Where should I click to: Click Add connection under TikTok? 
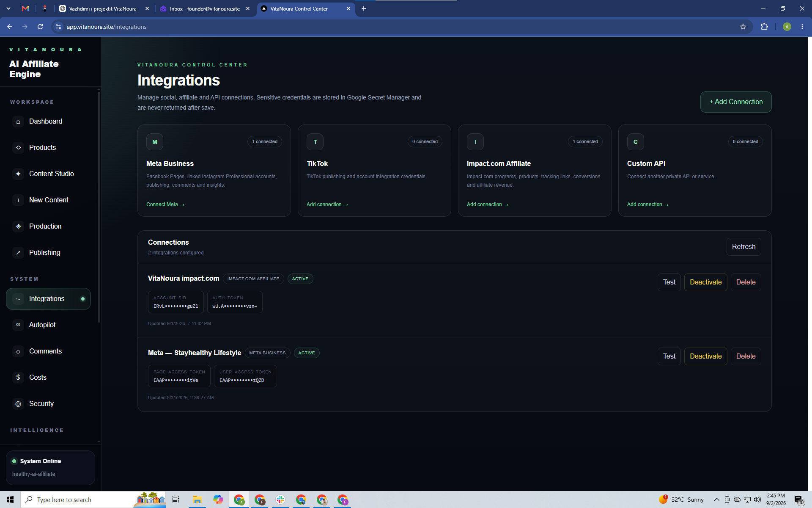[x=327, y=204]
